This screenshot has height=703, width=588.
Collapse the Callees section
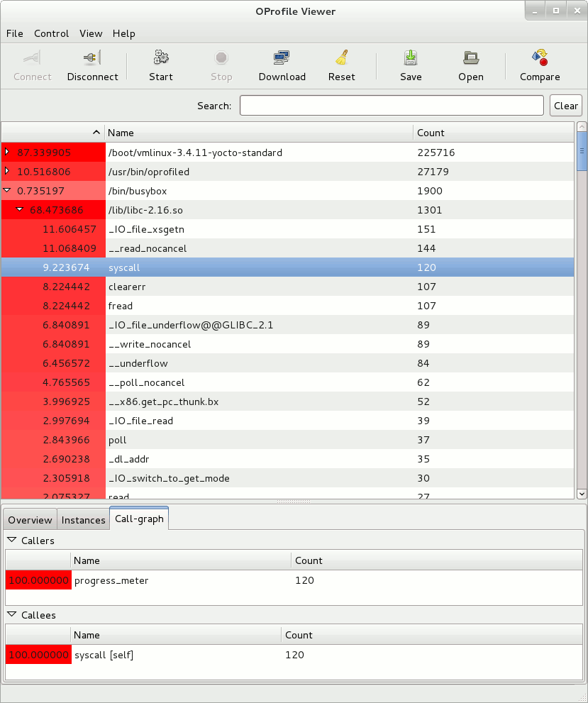11,615
